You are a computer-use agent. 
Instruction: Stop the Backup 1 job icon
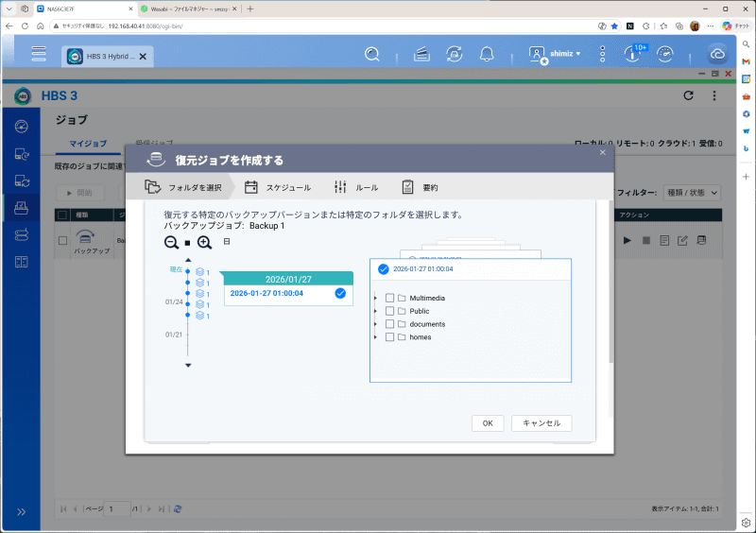click(646, 240)
